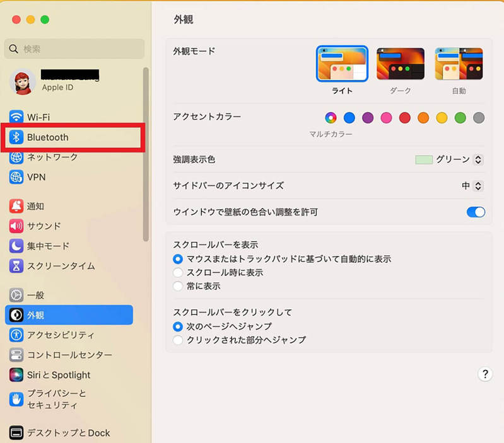Pick the yellow accent color
The image size is (504, 443).
[442, 118]
